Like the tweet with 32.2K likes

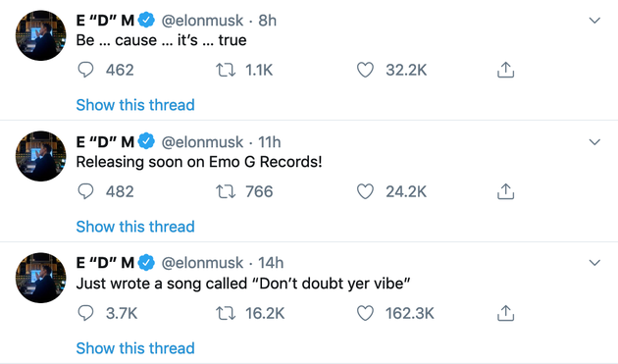(x=365, y=71)
